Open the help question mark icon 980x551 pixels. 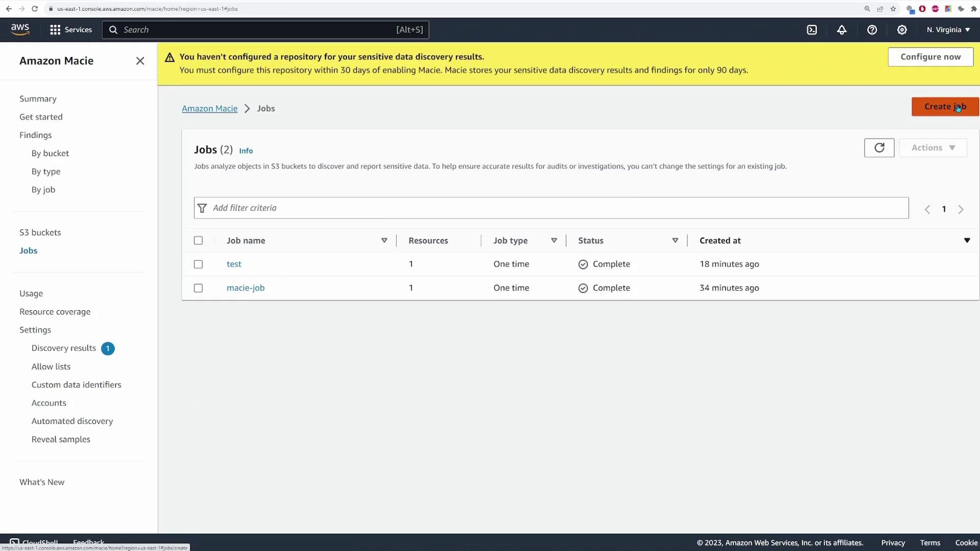872,30
